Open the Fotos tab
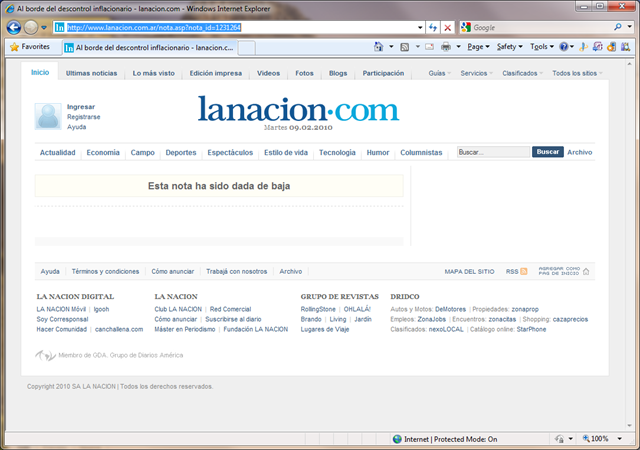 (x=304, y=73)
